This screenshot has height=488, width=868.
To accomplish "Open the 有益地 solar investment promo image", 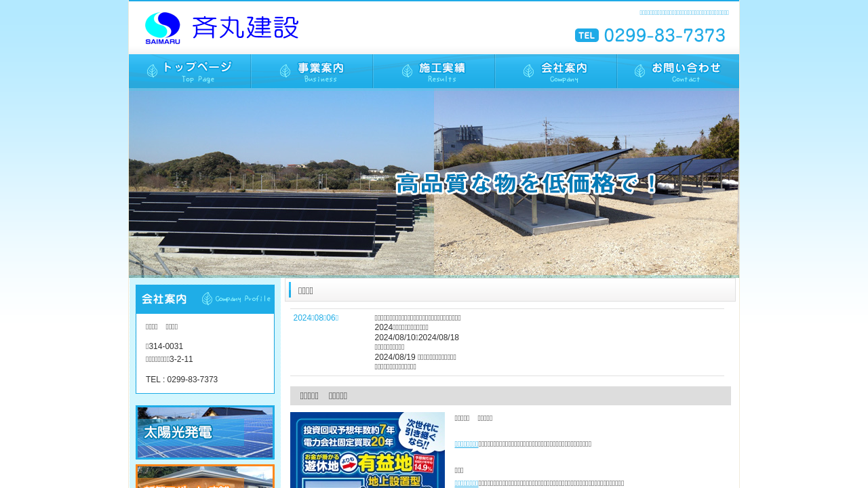I will click(x=367, y=450).
